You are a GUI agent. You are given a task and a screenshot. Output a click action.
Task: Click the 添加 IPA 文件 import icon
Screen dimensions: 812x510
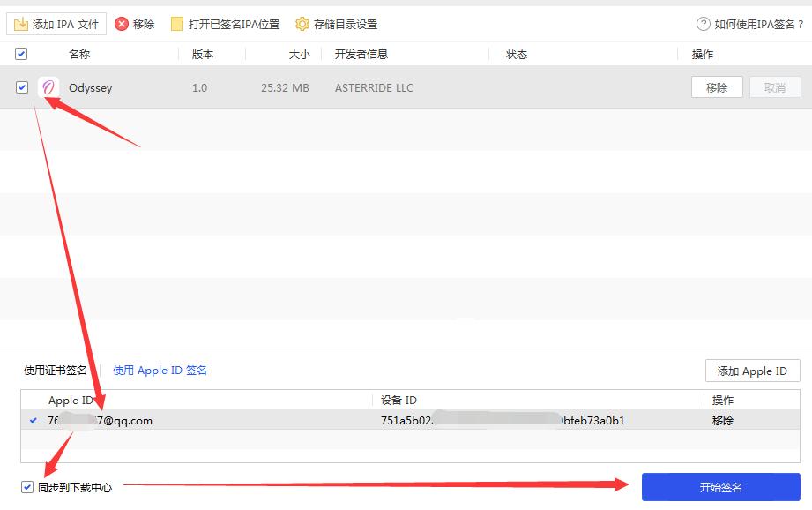[22, 24]
